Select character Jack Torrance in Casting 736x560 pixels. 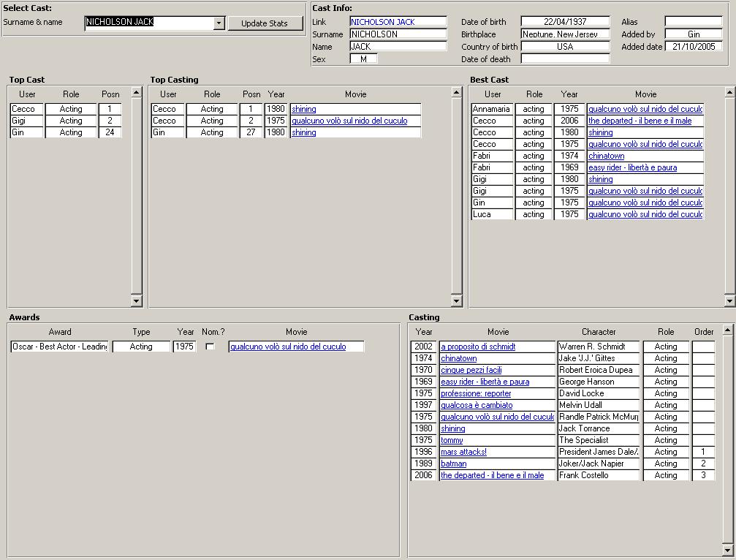pos(599,428)
